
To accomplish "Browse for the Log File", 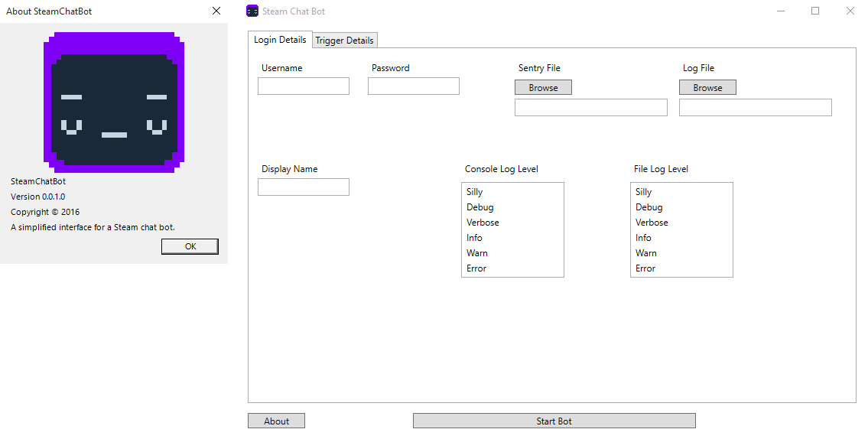I will 707,87.
